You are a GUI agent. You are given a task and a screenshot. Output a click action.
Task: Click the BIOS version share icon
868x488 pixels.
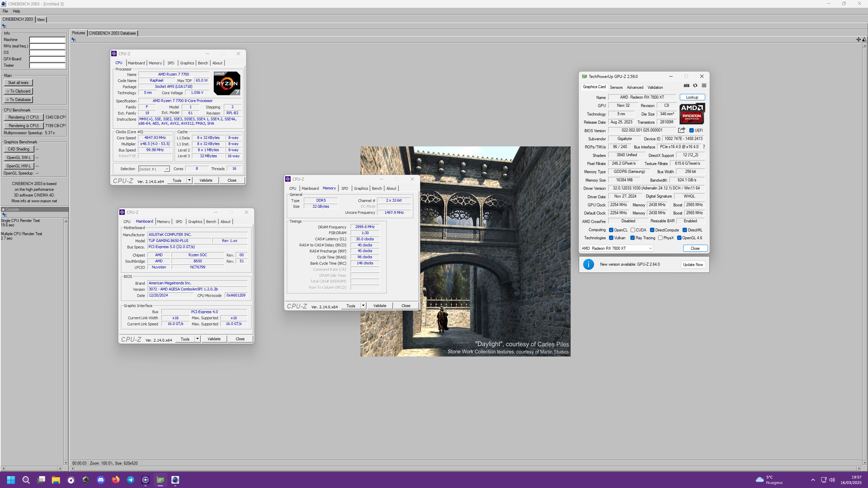(682, 130)
